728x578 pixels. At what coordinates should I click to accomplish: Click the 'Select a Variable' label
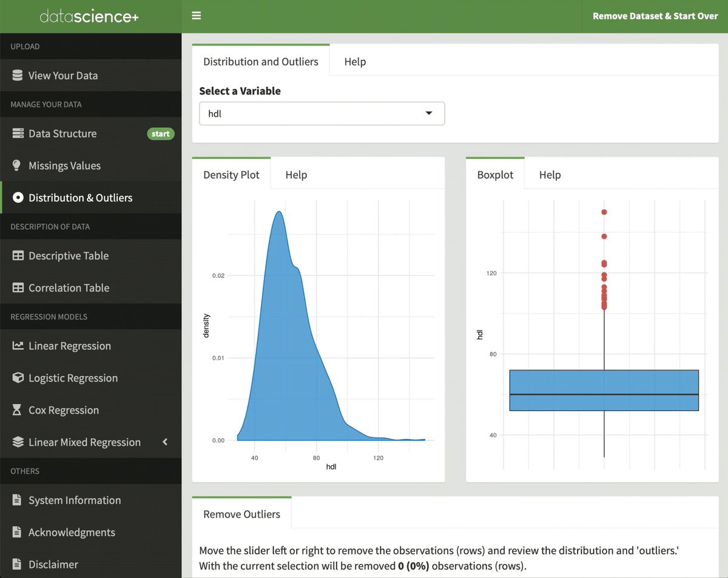240,91
